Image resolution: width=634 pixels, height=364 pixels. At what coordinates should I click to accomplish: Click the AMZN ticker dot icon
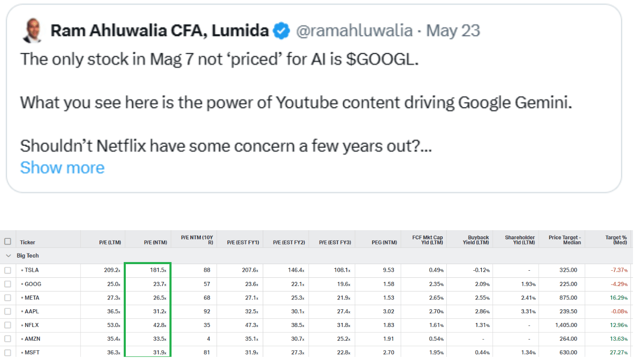22,339
